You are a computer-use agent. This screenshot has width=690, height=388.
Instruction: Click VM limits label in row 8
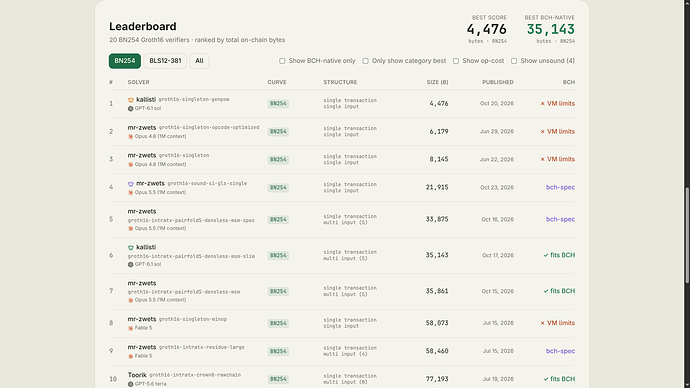561,323
